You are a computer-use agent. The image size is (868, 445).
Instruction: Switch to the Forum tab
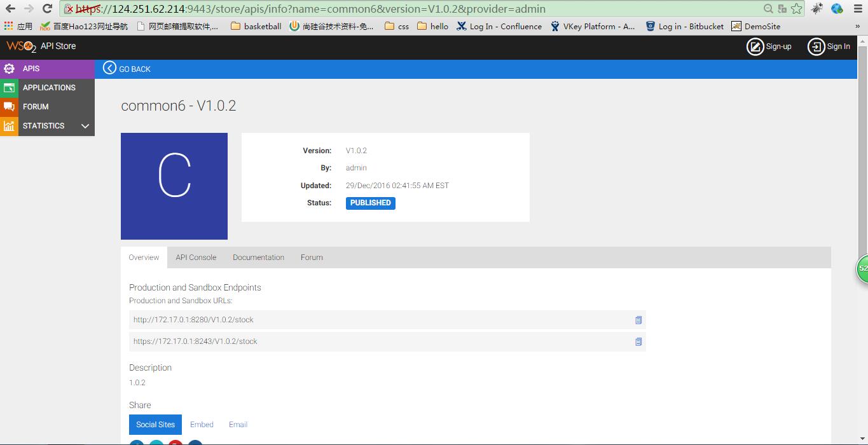pos(312,257)
